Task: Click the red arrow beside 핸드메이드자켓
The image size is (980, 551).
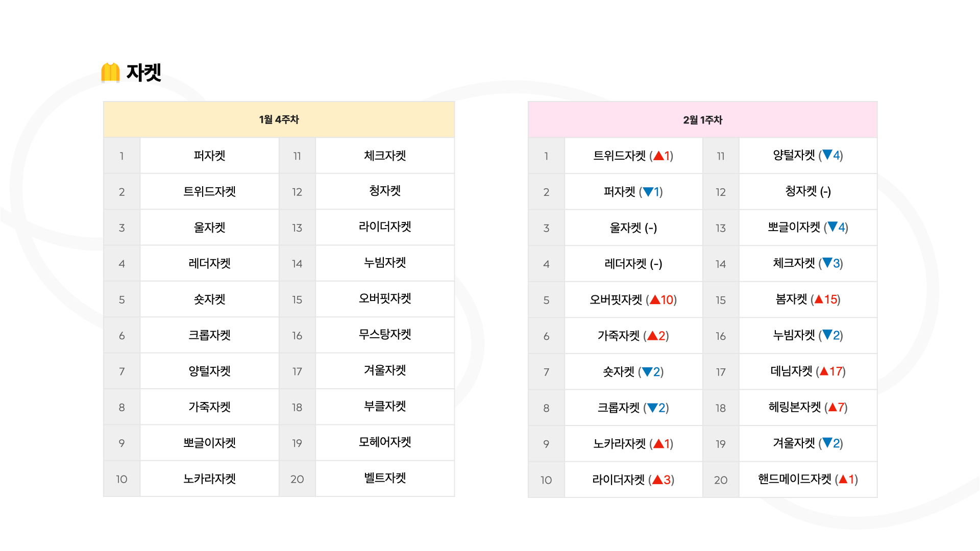Action: point(843,480)
